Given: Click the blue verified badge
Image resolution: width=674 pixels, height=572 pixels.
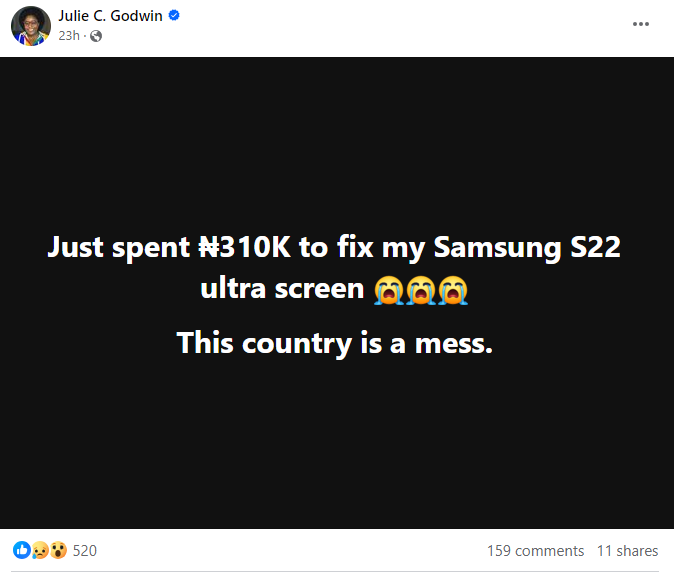Looking at the screenshot, I should pos(174,15).
